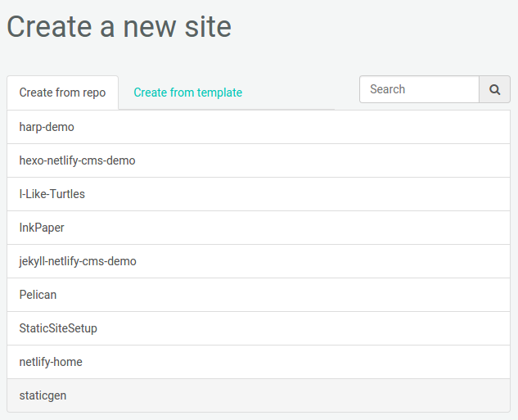Viewport: 518px width, 420px height.
Task: Click blank space in staticgen row
Action: pyautogui.click(x=327, y=395)
